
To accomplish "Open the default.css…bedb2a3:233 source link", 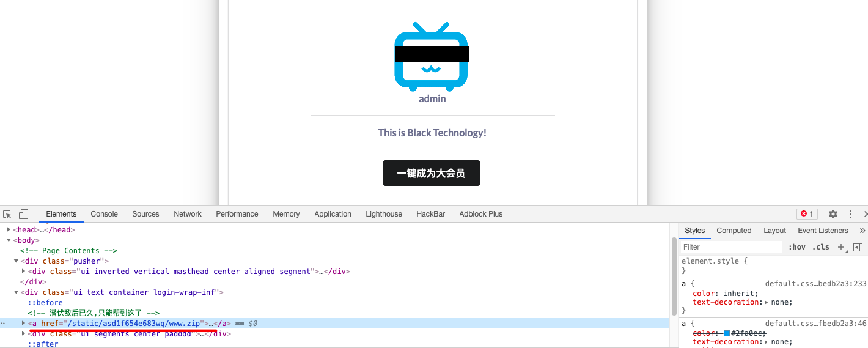I will 815,284.
